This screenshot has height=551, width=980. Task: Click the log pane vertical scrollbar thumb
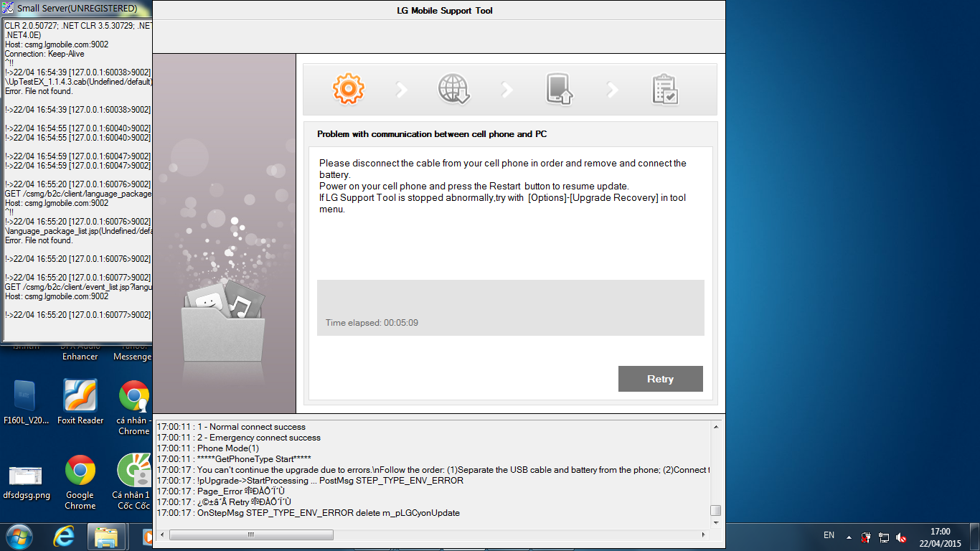click(x=715, y=511)
